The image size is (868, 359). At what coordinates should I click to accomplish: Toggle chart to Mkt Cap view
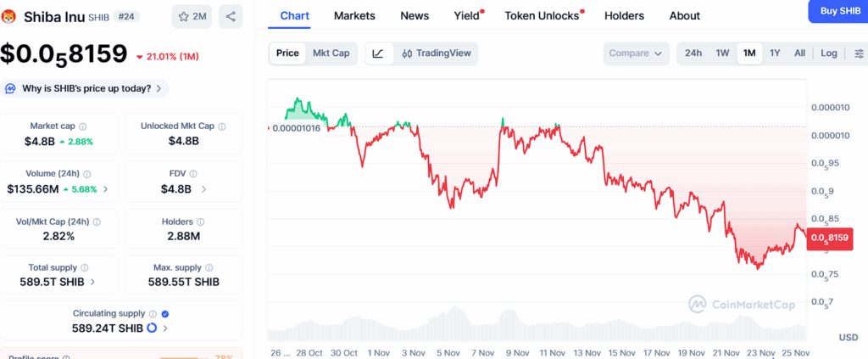(x=331, y=53)
